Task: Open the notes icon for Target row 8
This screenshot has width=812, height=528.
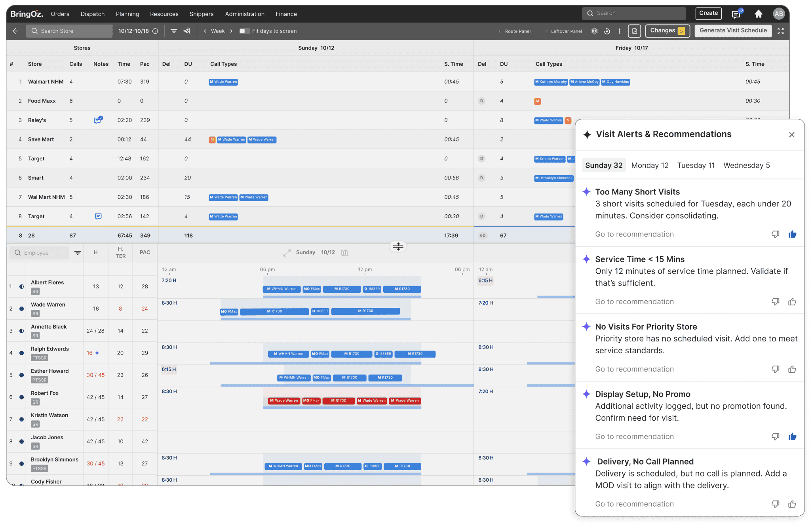Action: point(98,216)
